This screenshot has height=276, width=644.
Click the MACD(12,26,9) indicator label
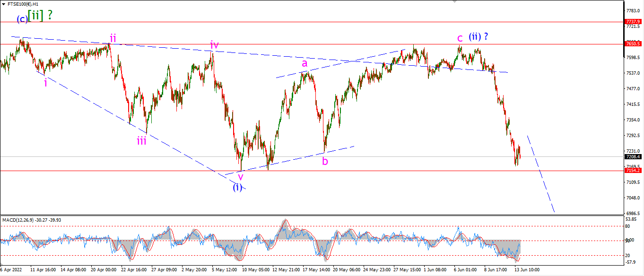[x=31, y=220]
